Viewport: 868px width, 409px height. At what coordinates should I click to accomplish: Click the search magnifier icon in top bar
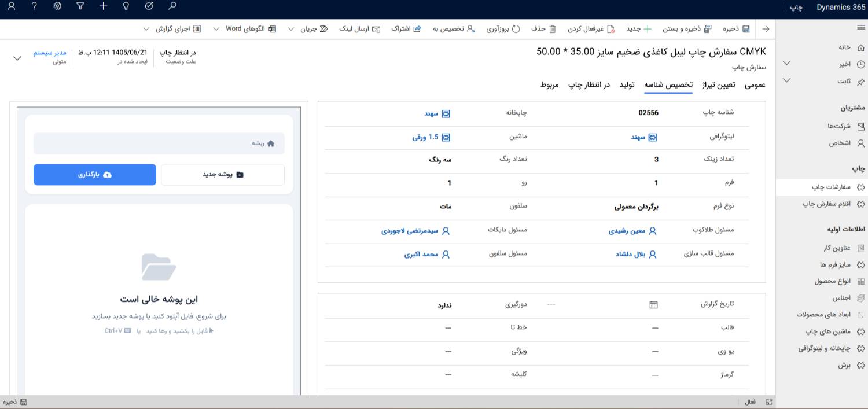click(172, 6)
